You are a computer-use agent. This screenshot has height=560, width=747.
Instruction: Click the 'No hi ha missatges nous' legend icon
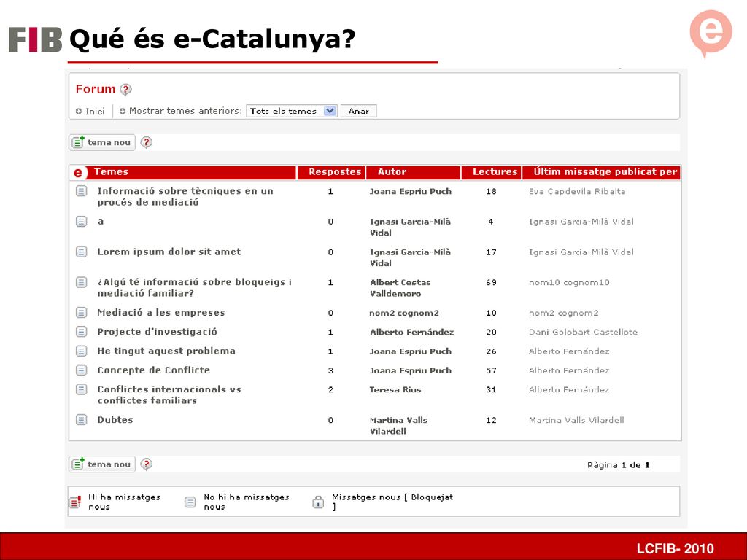pos(190,502)
